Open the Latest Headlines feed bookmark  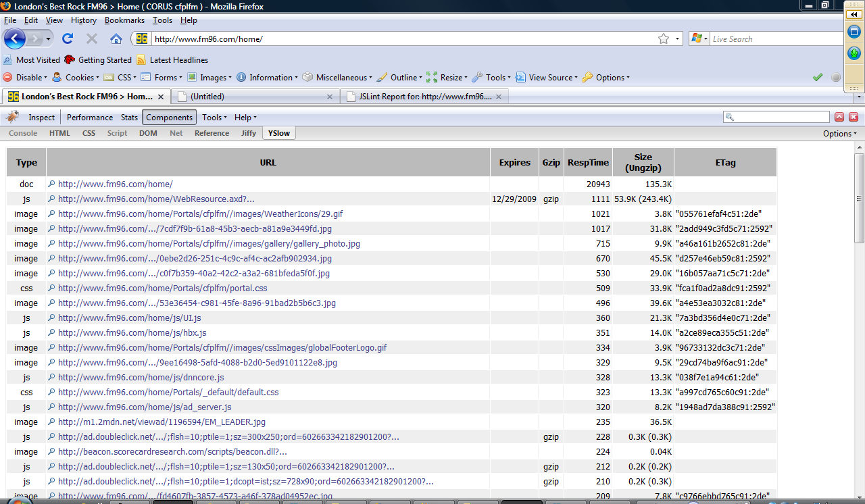172,60
